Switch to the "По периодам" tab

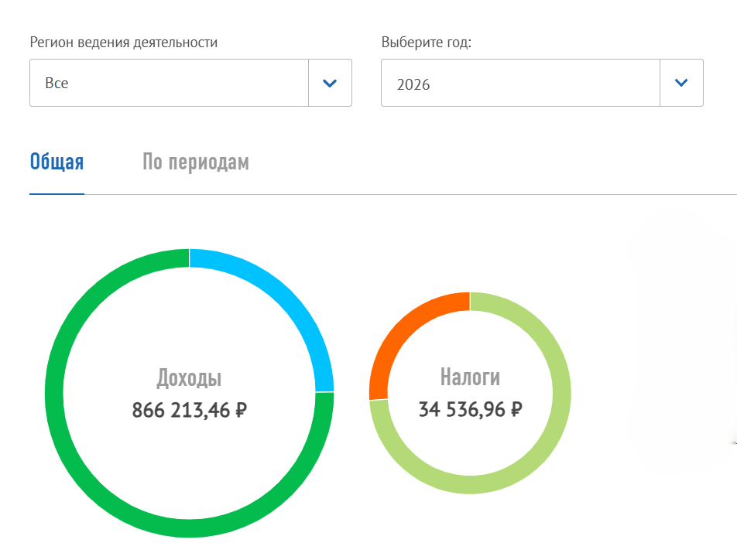click(195, 162)
